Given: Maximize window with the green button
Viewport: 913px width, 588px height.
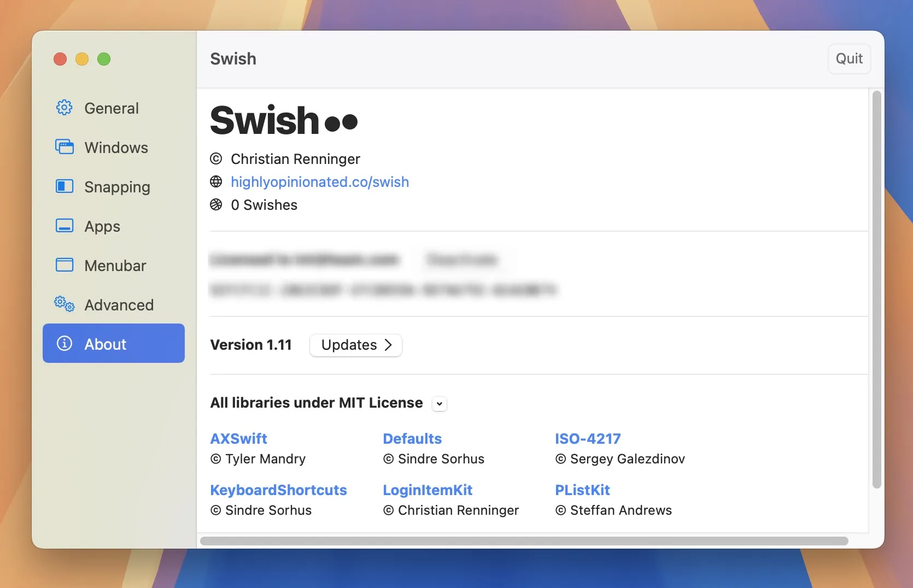Looking at the screenshot, I should (x=104, y=59).
